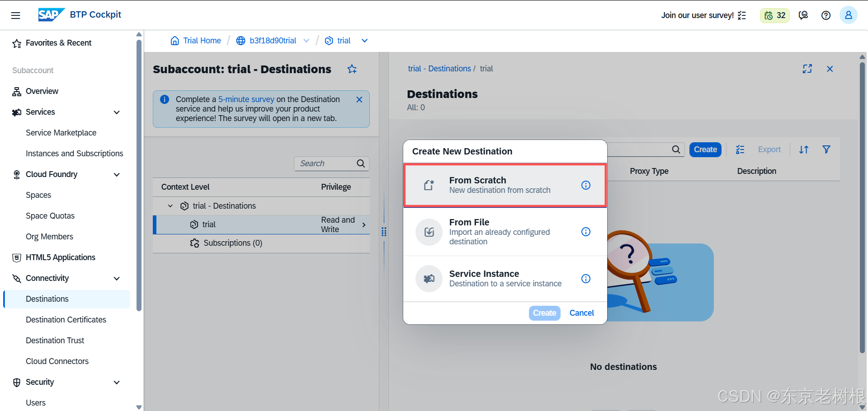Screen dimensions: 868x411
Task: Click the trial days remaining badge 32
Action: (x=775, y=15)
